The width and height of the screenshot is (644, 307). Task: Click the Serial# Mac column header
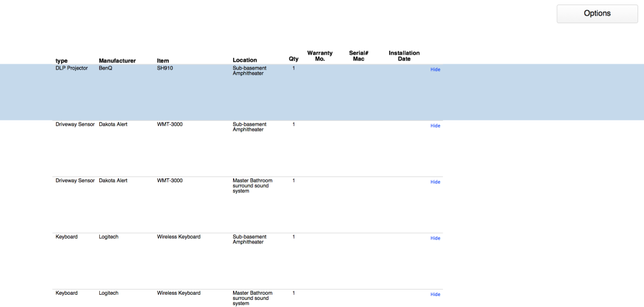click(359, 56)
